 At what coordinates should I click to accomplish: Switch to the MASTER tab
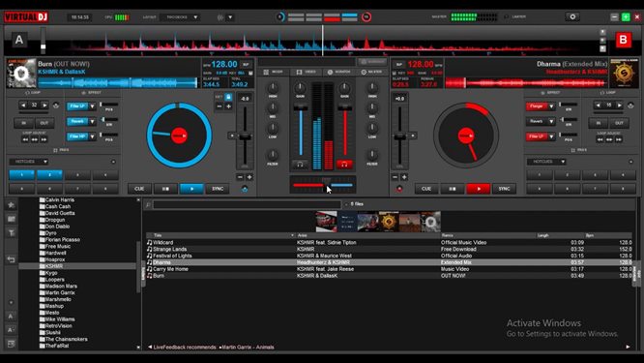coord(371,72)
